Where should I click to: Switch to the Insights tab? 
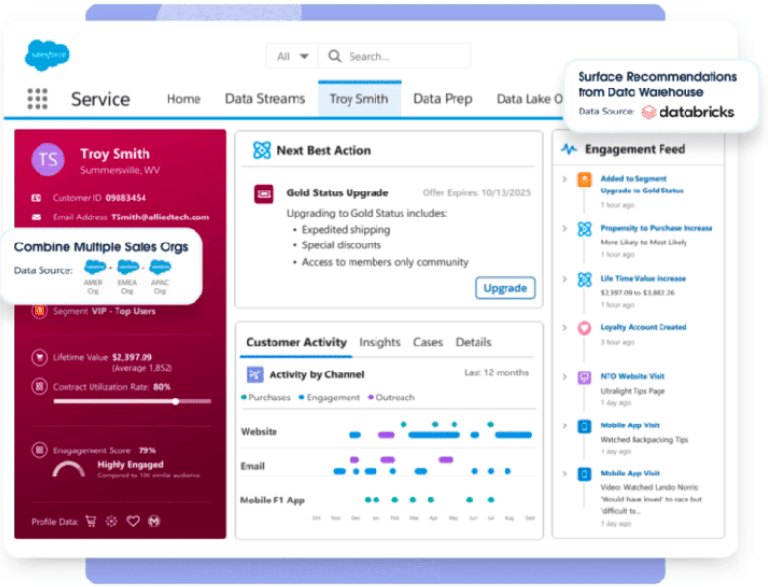[x=380, y=342]
